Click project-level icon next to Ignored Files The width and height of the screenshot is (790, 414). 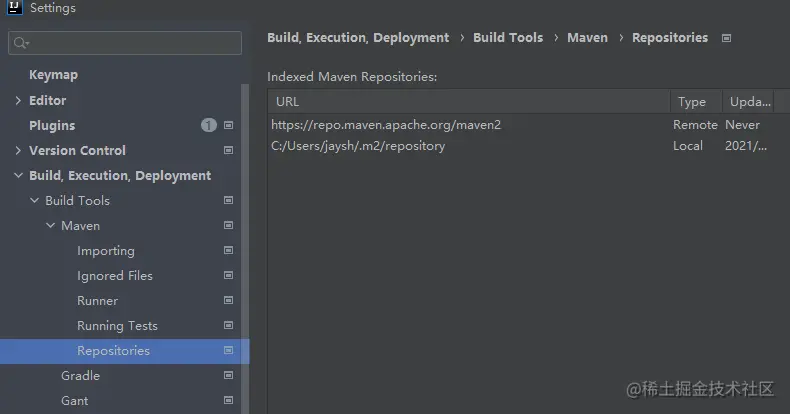click(228, 275)
